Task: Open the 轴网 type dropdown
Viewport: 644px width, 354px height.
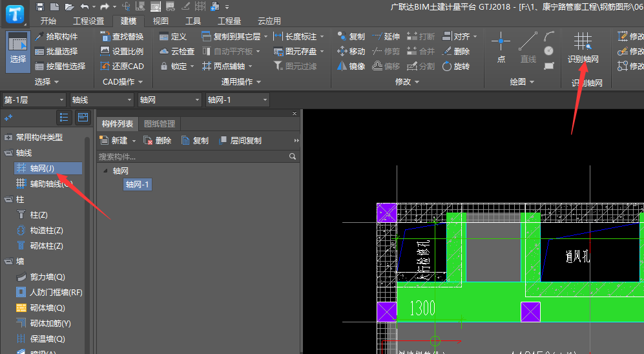Action: pos(170,99)
